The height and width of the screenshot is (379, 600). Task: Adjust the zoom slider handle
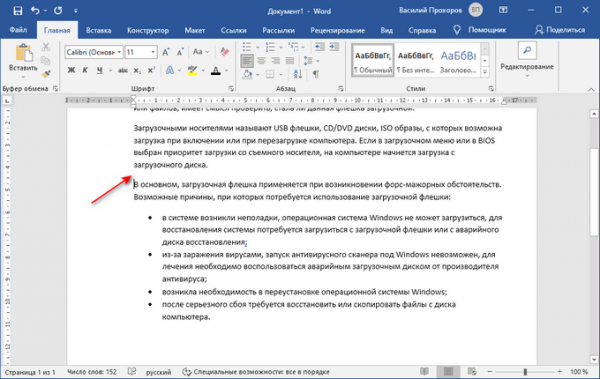tap(525, 371)
